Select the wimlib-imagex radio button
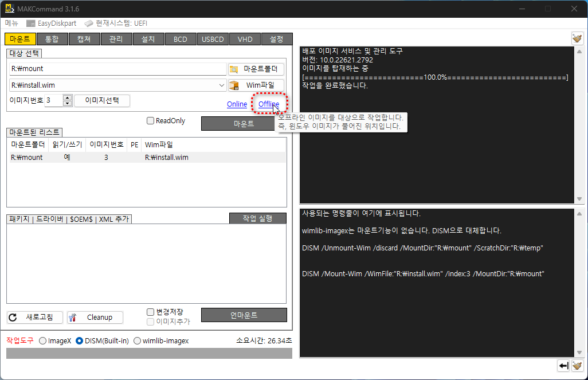Viewport: 588px width, 380px height. [x=137, y=340]
